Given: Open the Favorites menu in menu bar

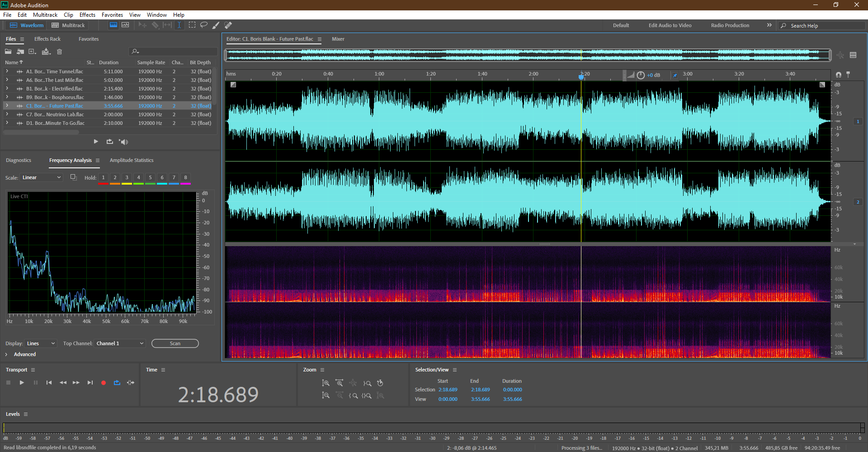Looking at the screenshot, I should tap(112, 15).
